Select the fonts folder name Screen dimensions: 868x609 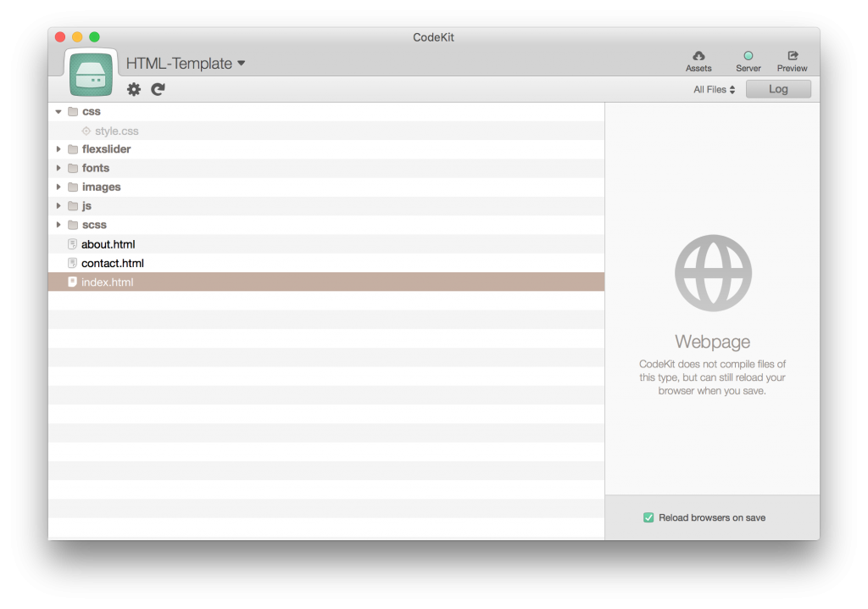[96, 168]
